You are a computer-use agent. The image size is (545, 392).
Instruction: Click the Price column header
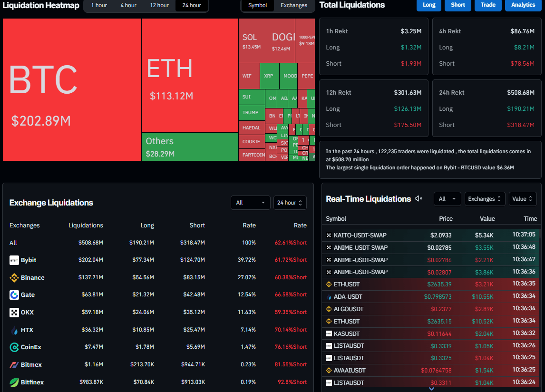tap(446, 219)
